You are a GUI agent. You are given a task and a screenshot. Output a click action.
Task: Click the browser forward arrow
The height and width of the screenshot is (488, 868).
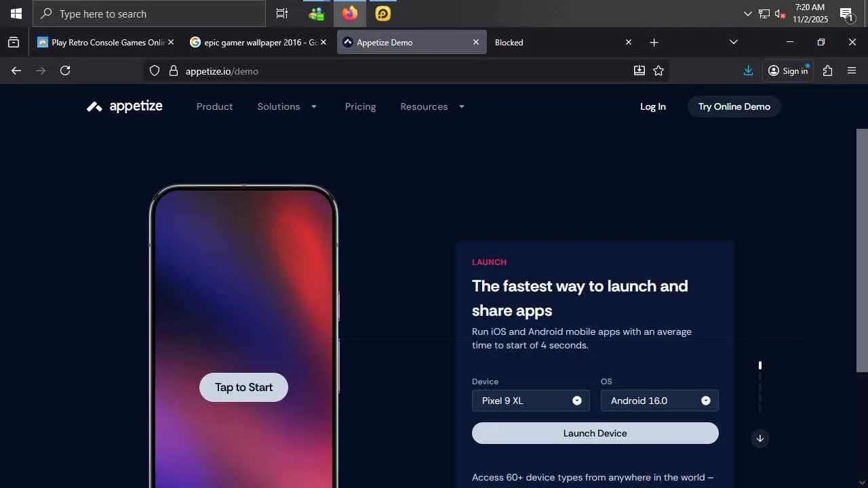(x=41, y=70)
